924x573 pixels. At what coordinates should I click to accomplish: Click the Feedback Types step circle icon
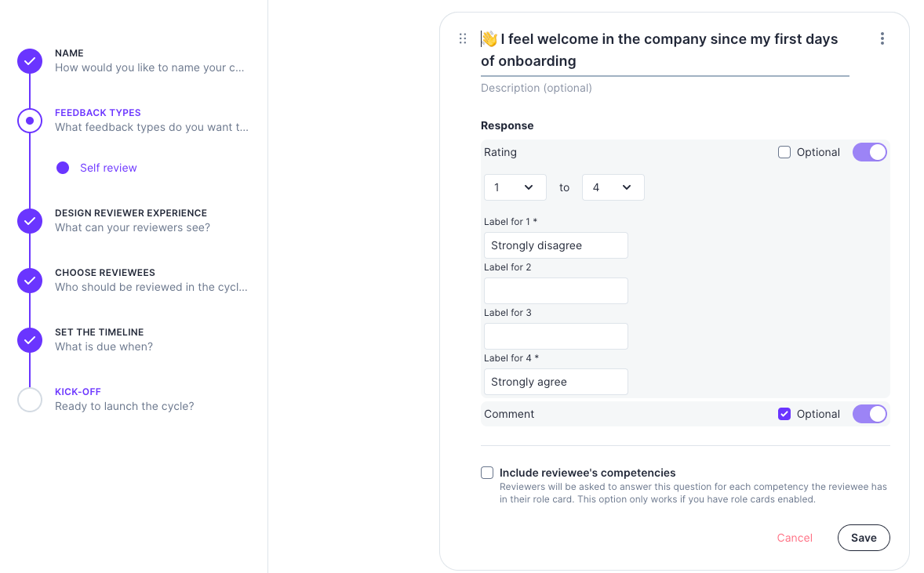tap(30, 121)
